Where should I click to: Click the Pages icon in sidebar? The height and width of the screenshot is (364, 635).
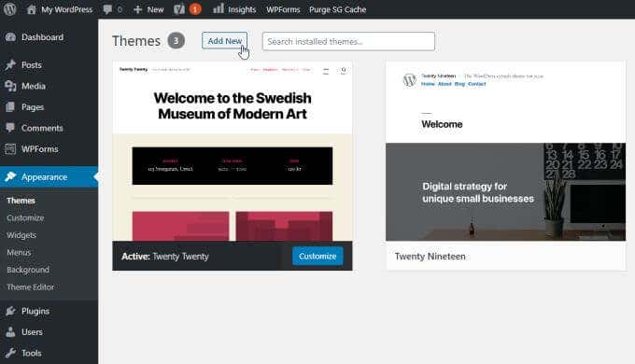pyautogui.click(x=10, y=107)
